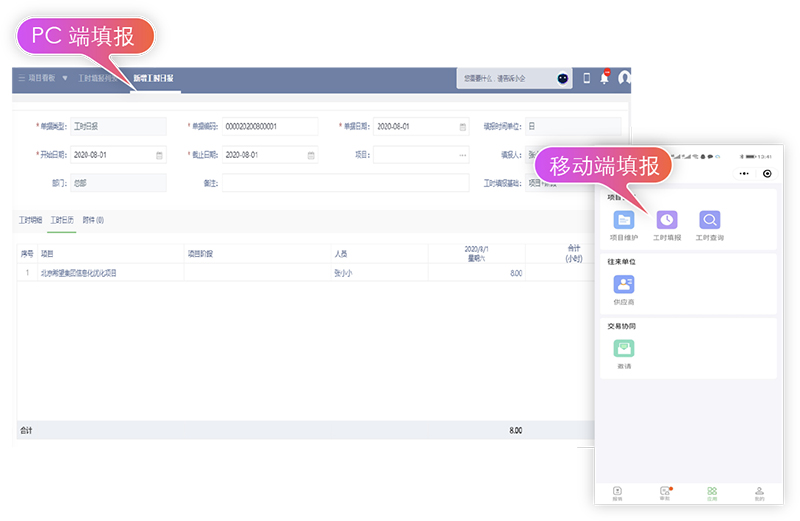Click the 2020/8/1 date column header
Viewport: 800px width, 521px height.
click(476, 254)
